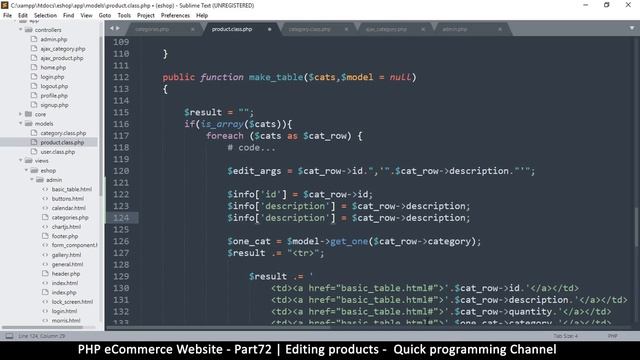The image size is (640, 360).
Task: Click the code icon beside calendar.html
Action: click(x=45, y=208)
